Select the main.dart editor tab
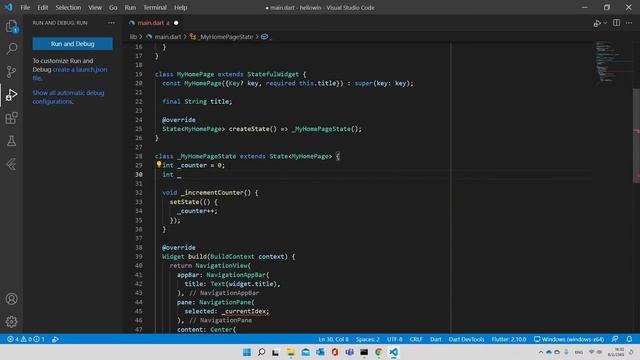Image resolution: width=640 pixels, height=360 pixels. (153, 23)
